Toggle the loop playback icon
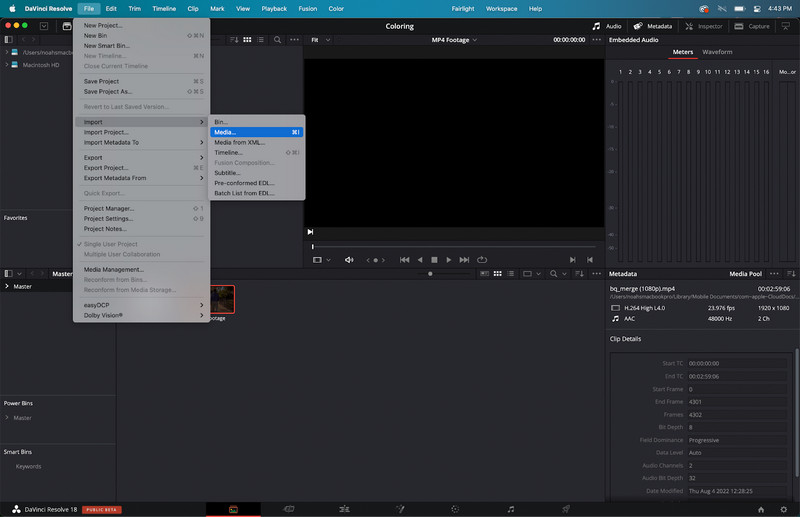Image resolution: width=800 pixels, height=517 pixels. [482, 260]
